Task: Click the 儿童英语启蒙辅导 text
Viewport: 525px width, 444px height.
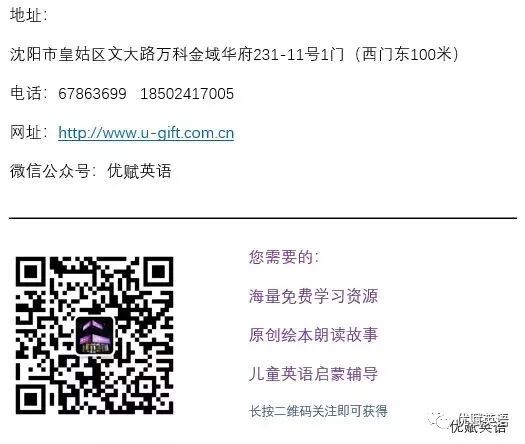Action: point(313,374)
